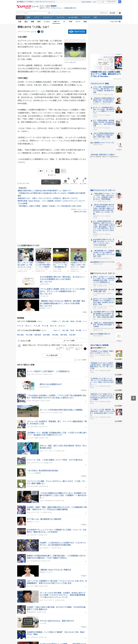Click the magnifier button in the keyword search box

pos(49,13)
